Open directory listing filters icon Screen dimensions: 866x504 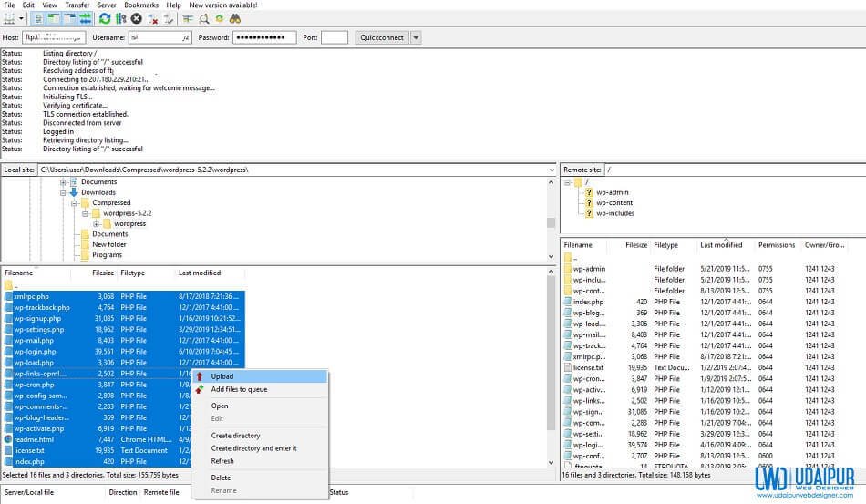click(x=188, y=19)
